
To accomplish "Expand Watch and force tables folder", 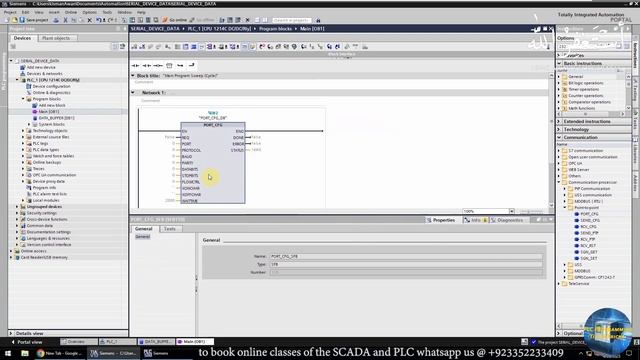I will [23, 156].
